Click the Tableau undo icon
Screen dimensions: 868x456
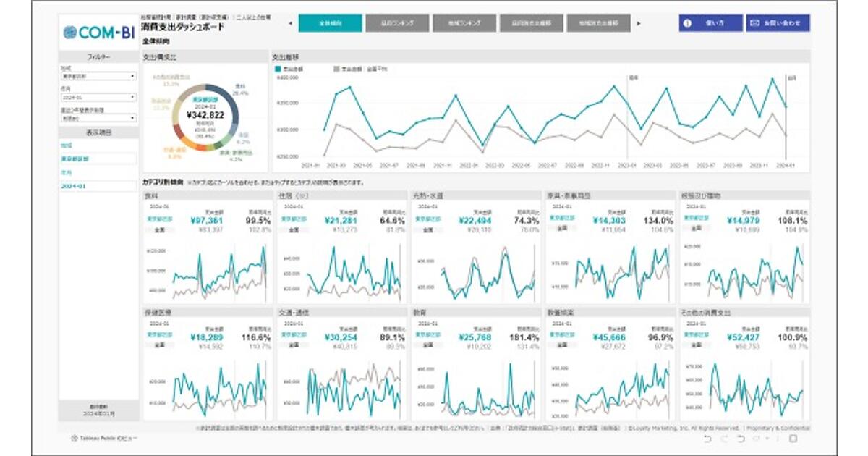pyautogui.click(x=707, y=439)
